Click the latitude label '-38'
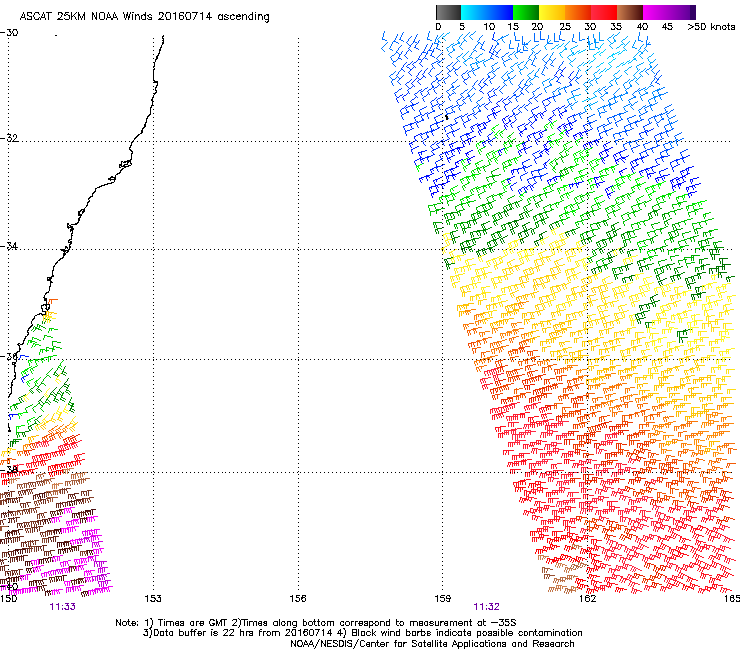 [9, 469]
